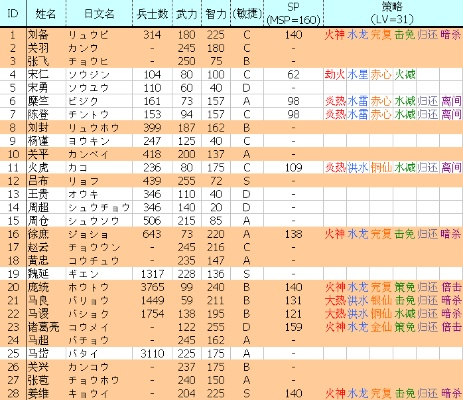This screenshot has height=400, width=463.
Task: Click the 智力 column header
Action: click(216, 14)
